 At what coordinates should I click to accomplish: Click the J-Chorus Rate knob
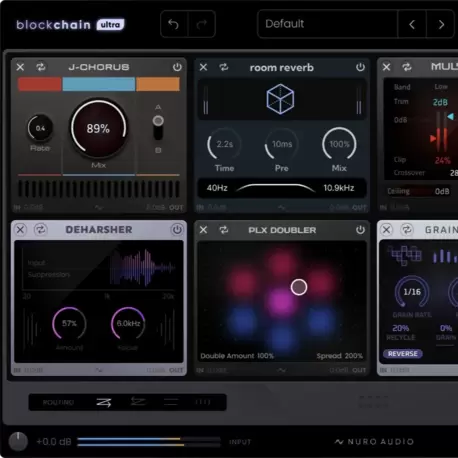pyautogui.click(x=40, y=128)
